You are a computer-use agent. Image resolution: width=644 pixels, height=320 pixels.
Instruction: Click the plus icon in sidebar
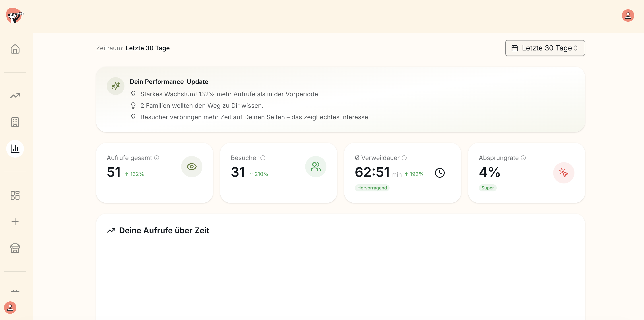point(15,222)
